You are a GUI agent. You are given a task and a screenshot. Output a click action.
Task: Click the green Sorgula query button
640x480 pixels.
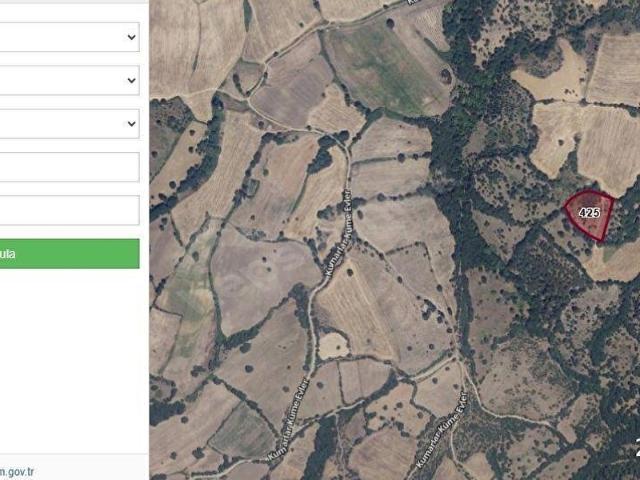pyautogui.click(x=69, y=254)
